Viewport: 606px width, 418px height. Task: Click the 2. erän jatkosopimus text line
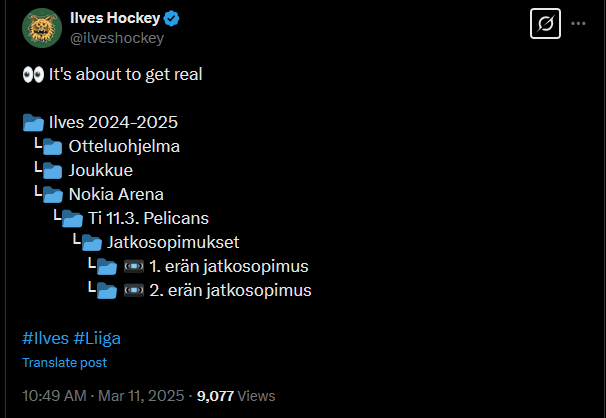coord(230,291)
